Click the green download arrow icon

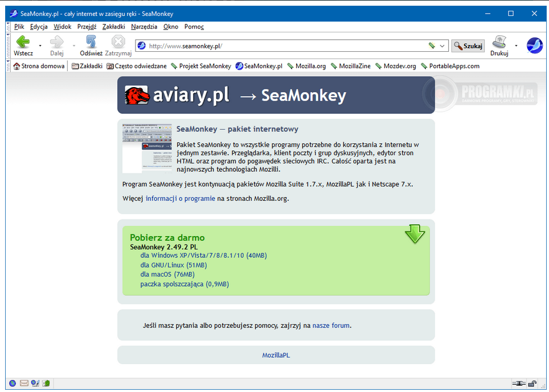point(415,234)
